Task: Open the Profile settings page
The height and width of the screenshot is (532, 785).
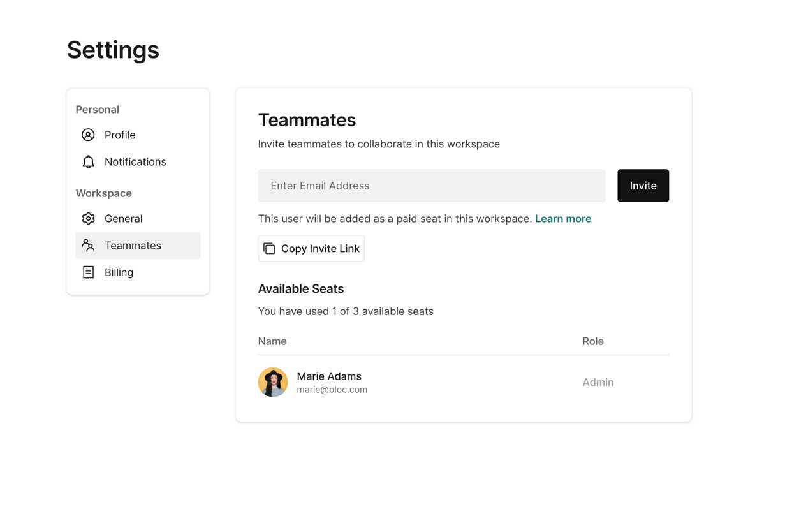Action: (x=120, y=135)
